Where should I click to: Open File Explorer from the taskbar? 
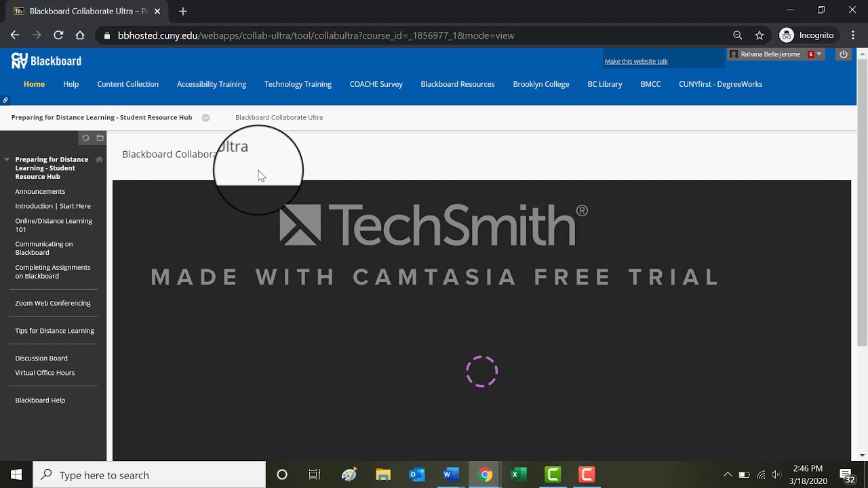[x=383, y=474]
